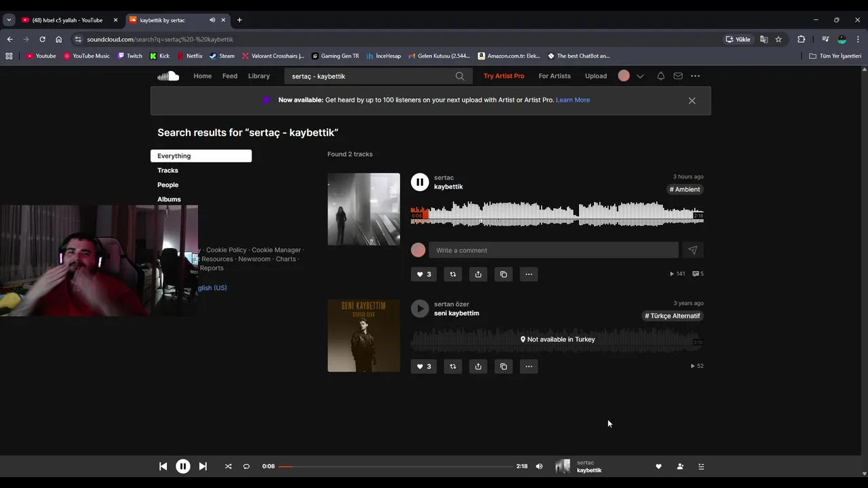
Task: Toggle shuffle in the player bar
Action: pyautogui.click(x=228, y=466)
